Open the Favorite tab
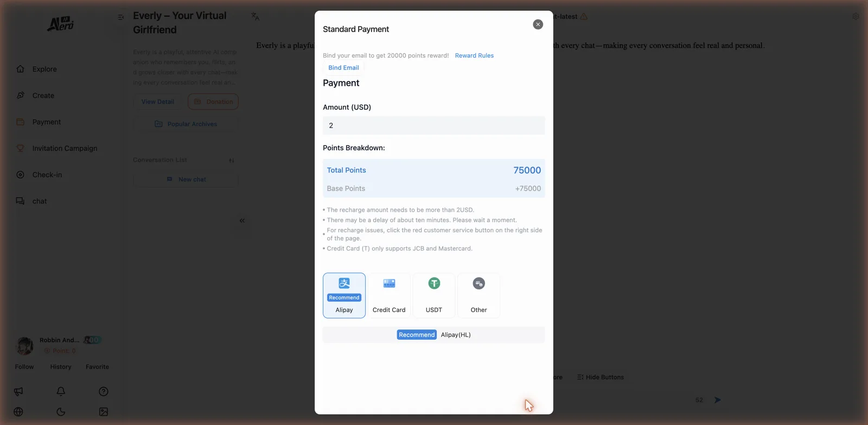The height and width of the screenshot is (425, 868). point(97,367)
